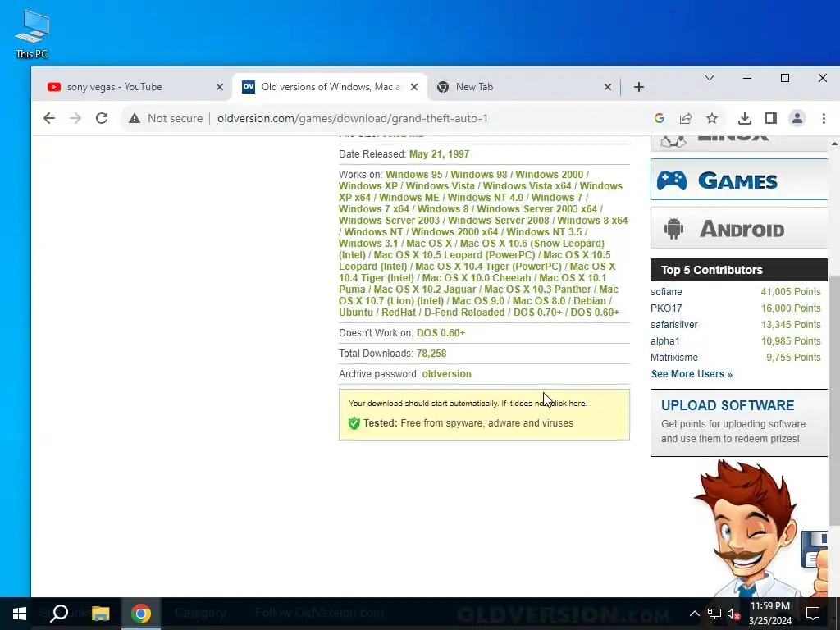Click Chrome icon in taskbar
The height and width of the screenshot is (630, 840).
(x=141, y=614)
